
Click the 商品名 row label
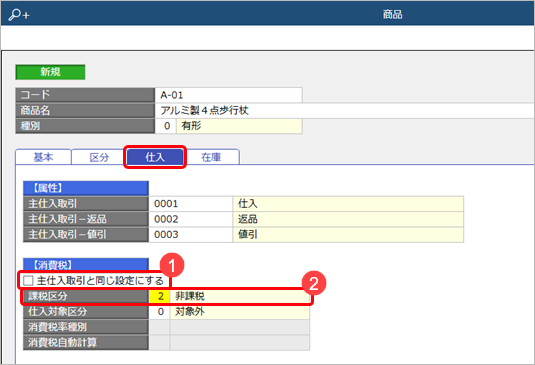click(x=85, y=111)
